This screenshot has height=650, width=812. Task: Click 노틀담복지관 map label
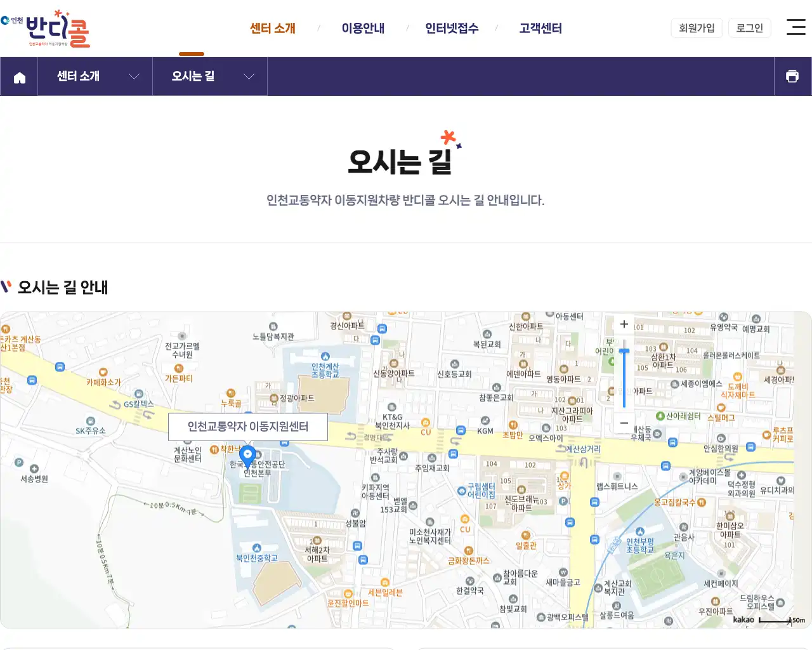[x=273, y=336]
